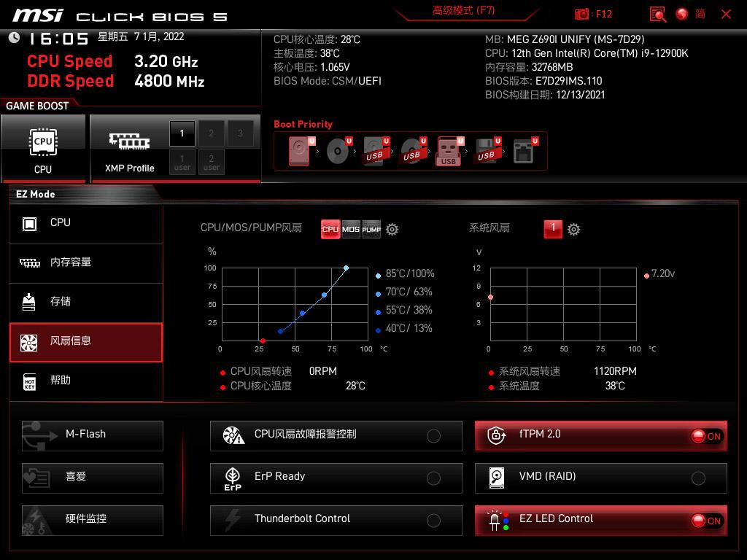This screenshot has width=747, height=560.
Task: Select the optical drive boot device icon
Action: click(x=338, y=151)
